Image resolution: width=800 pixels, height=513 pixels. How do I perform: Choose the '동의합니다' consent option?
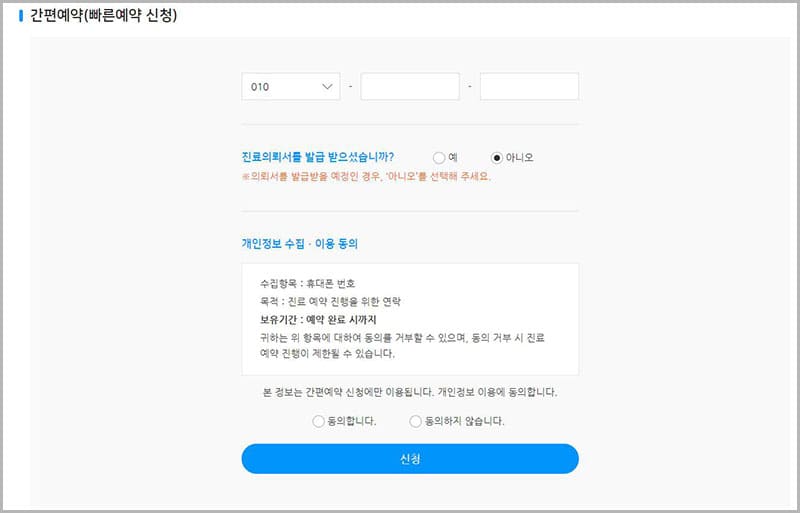click(319, 421)
